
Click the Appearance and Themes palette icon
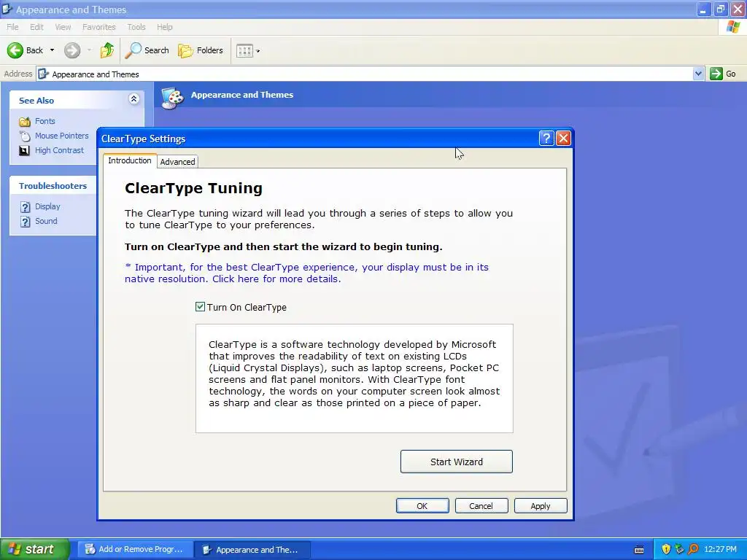172,98
